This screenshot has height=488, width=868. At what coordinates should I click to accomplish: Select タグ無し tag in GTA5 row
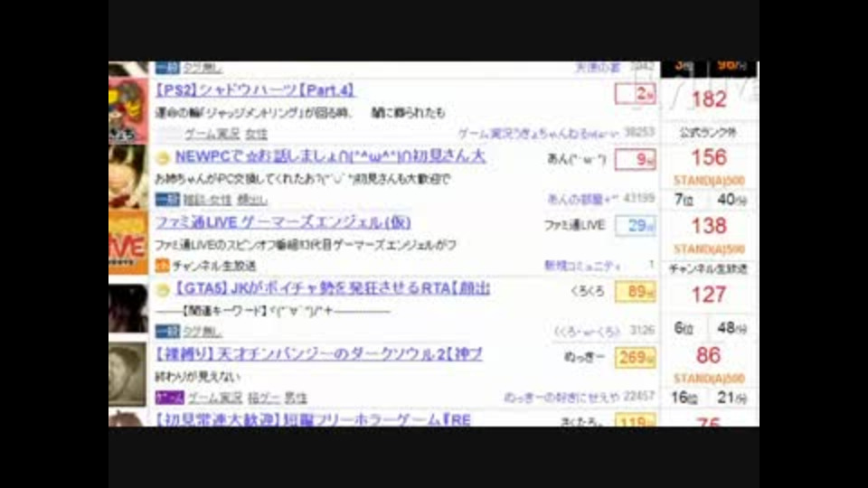[203, 332]
